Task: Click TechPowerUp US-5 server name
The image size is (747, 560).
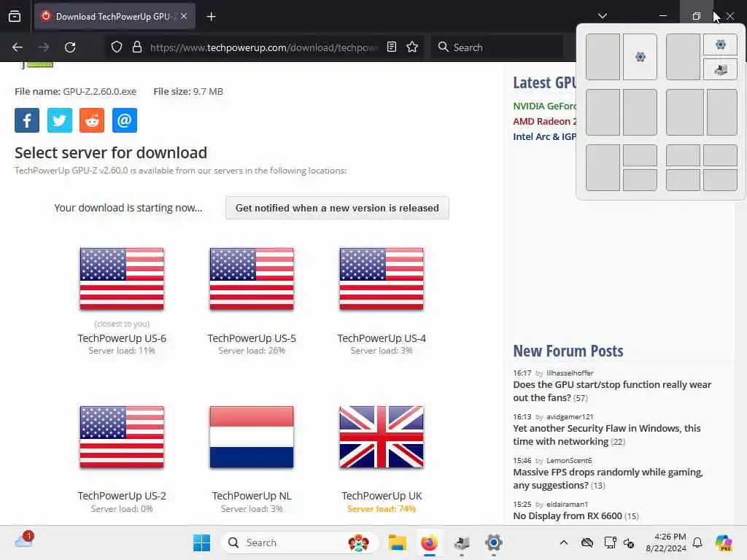Action: 252,338
